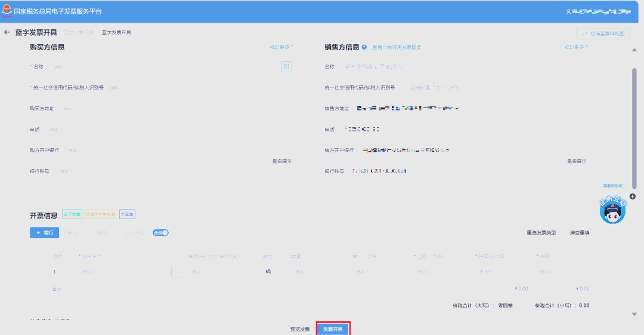The image size is (644, 335).
Task: Click the 发票开具 issue invoice button
Action: pos(333,329)
